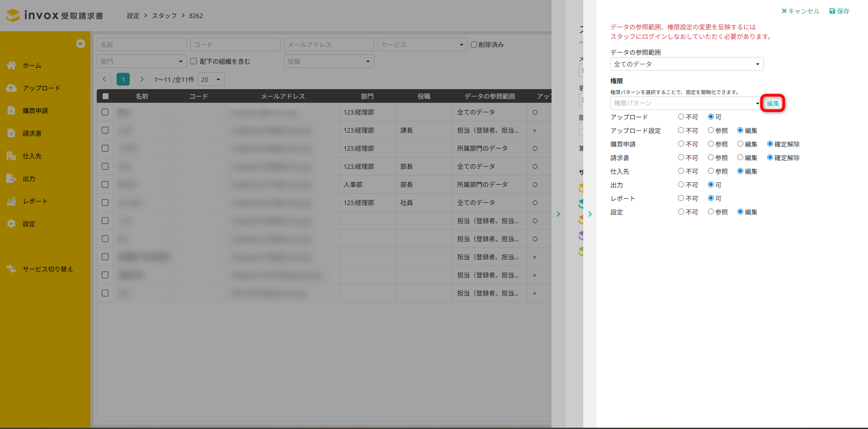Open 請求書 in the sidebar menu
The width and height of the screenshot is (868, 429).
coord(32,133)
